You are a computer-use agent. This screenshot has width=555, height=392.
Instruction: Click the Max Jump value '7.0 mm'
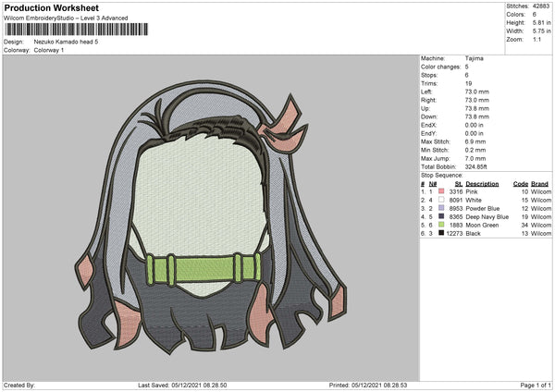tap(475, 158)
